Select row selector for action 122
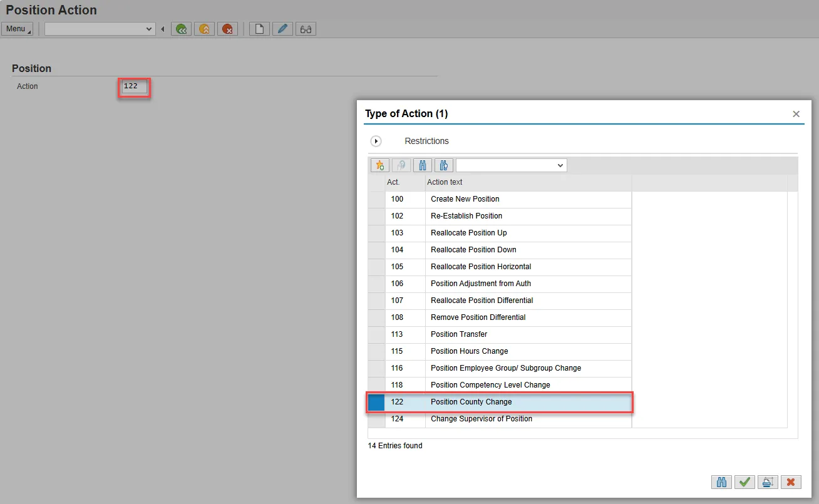The width and height of the screenshot is (819, 504). coord(376,402)
